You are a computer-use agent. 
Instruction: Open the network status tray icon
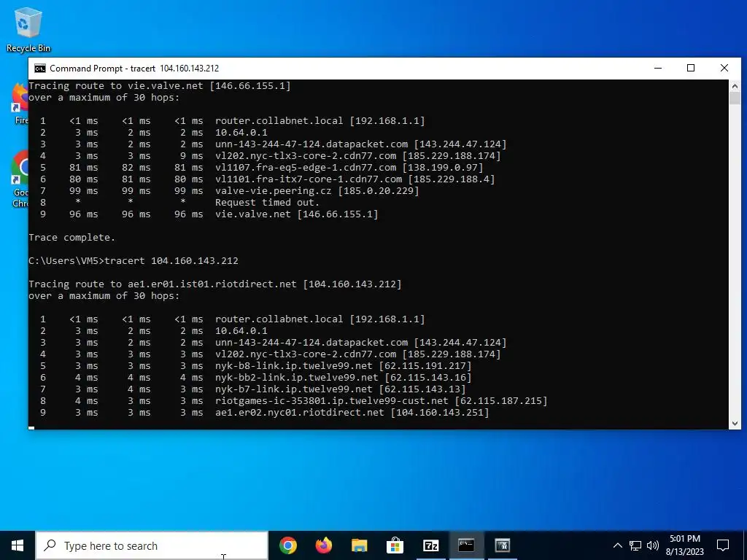[635, 545]
